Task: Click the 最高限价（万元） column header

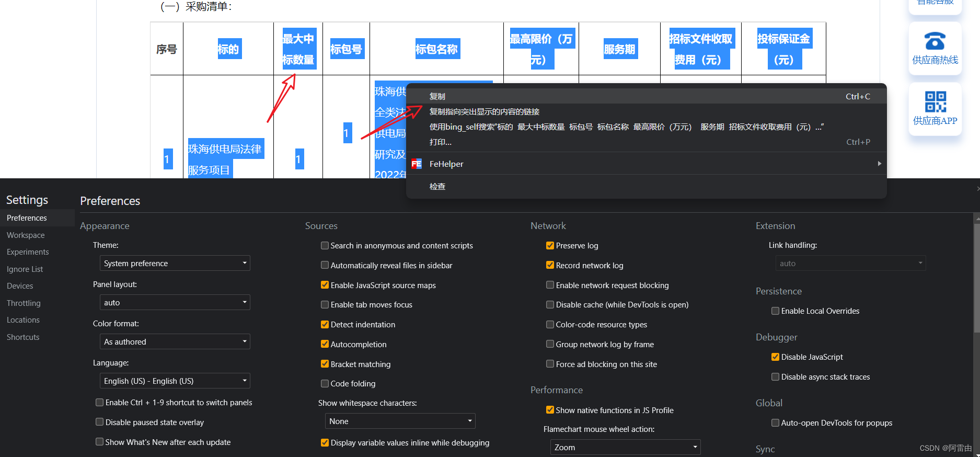Action: tap(541, 49)
